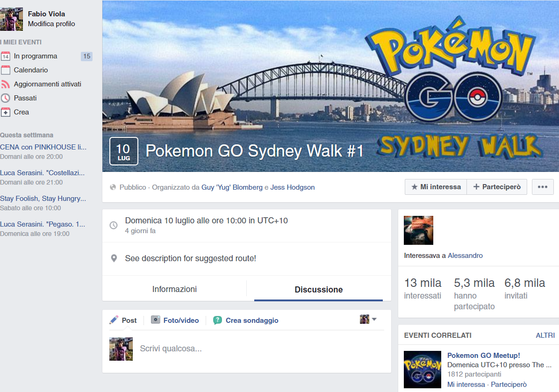Click the 10 LUG date badge
The width and height of the screenshot is (559, 392).
point(124,151)
